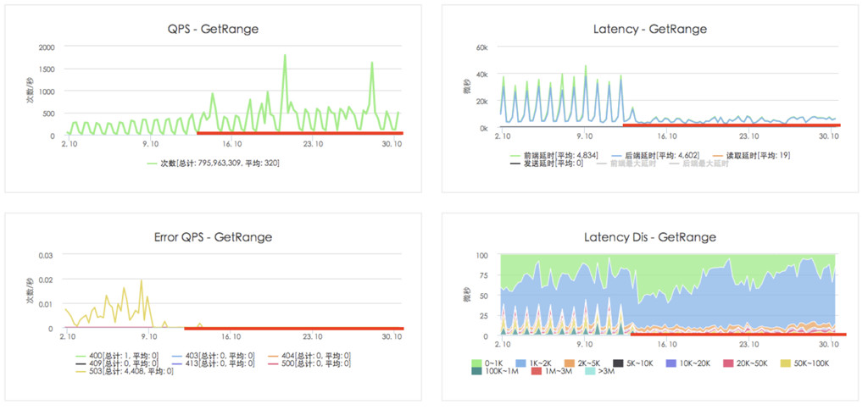Click the 16.10 x-axis label in the QPS chart
Image resolution: width=868 pixels, height=410 pixels.
[231, 143]
